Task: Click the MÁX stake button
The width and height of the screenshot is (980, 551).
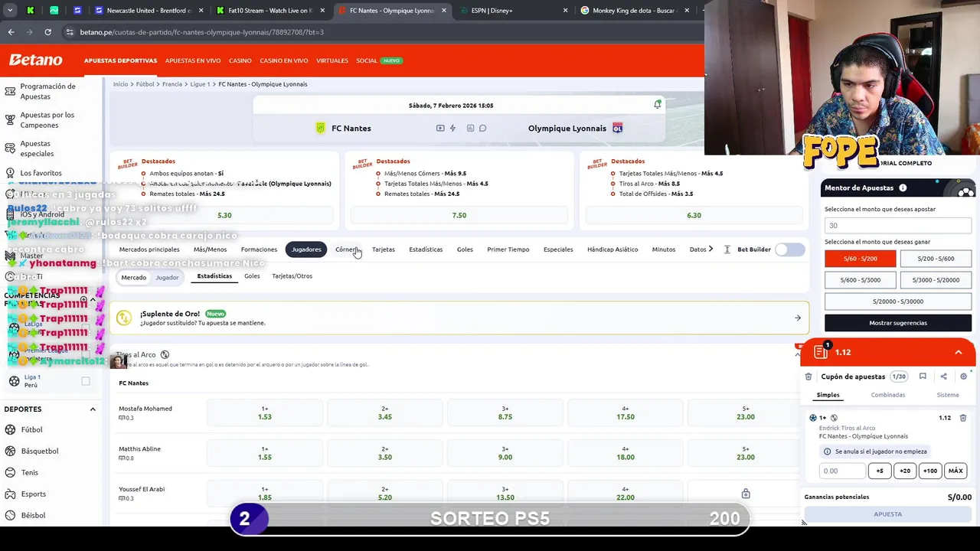Action: 955,471
